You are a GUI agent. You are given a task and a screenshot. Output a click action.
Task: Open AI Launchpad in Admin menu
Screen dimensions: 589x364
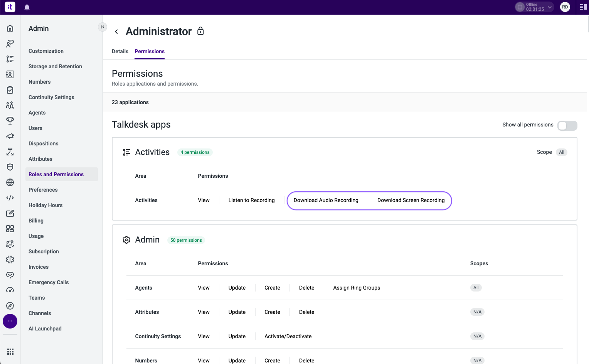[45, 329]
